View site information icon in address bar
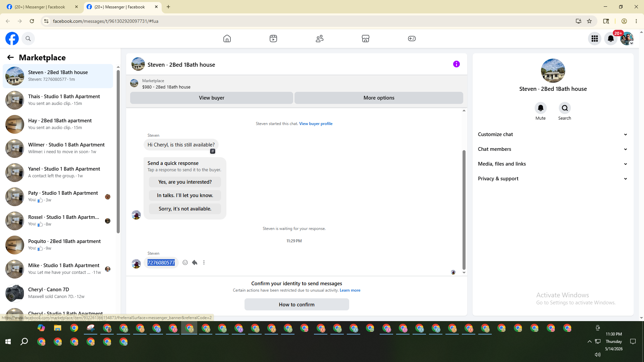Screen dimensions: 644x362 [46, 21]
